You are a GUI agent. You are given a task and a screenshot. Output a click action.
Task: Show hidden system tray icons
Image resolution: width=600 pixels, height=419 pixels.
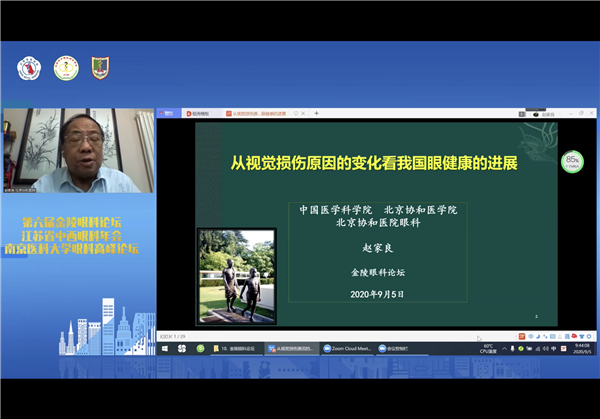(504, 349)
